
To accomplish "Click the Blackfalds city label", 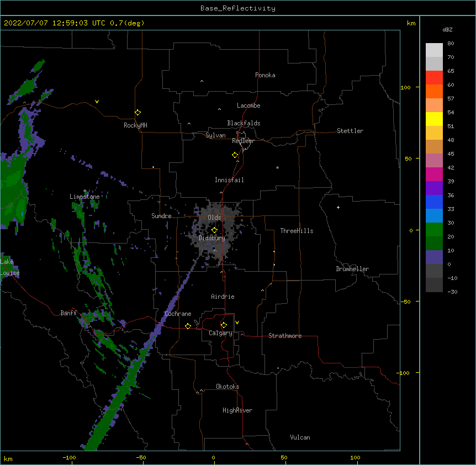I will (x=244, y=123).
